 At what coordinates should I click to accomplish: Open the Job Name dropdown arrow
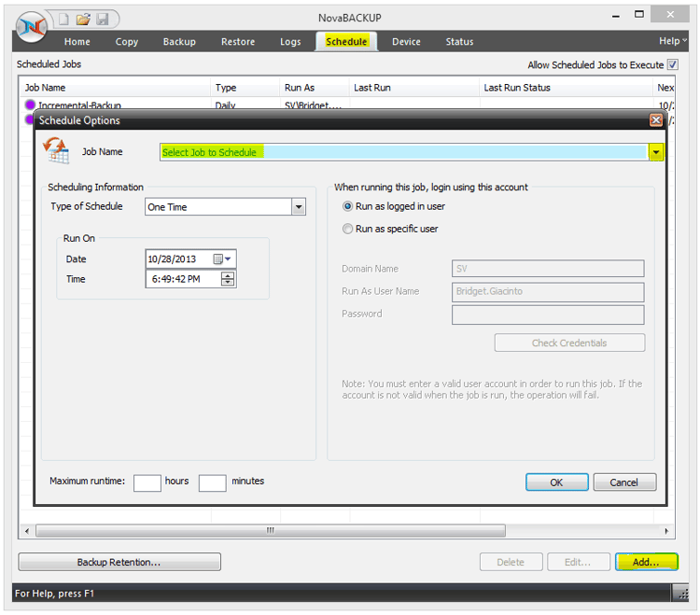(656, 152)
